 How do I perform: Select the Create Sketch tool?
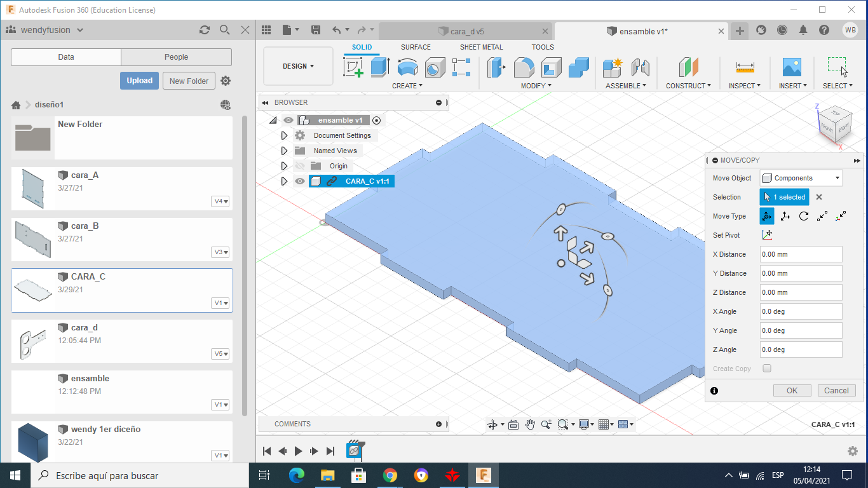pyautogui.click(x=353, y=67)
